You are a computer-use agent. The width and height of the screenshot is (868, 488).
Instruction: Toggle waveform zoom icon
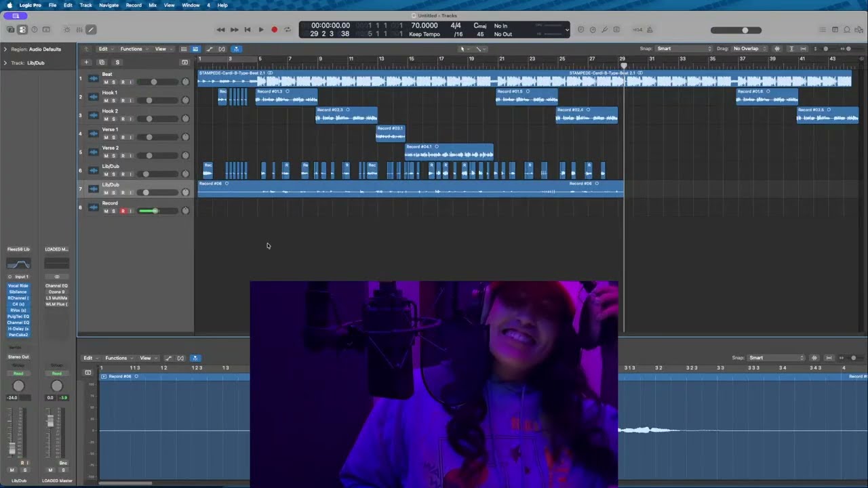click(x=777, y=49)
